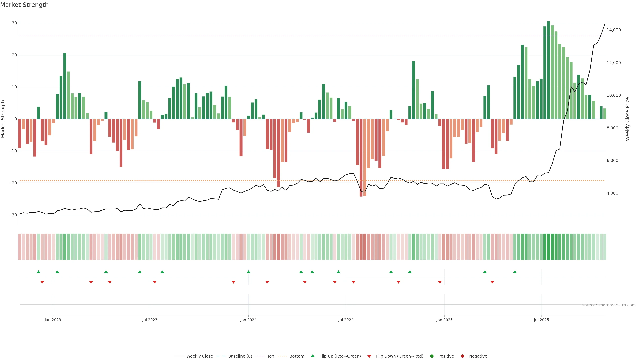This screenshot has height=362, width=644.
Task: Click the Flip Up triangle legend icon
Action: point(312,356)
